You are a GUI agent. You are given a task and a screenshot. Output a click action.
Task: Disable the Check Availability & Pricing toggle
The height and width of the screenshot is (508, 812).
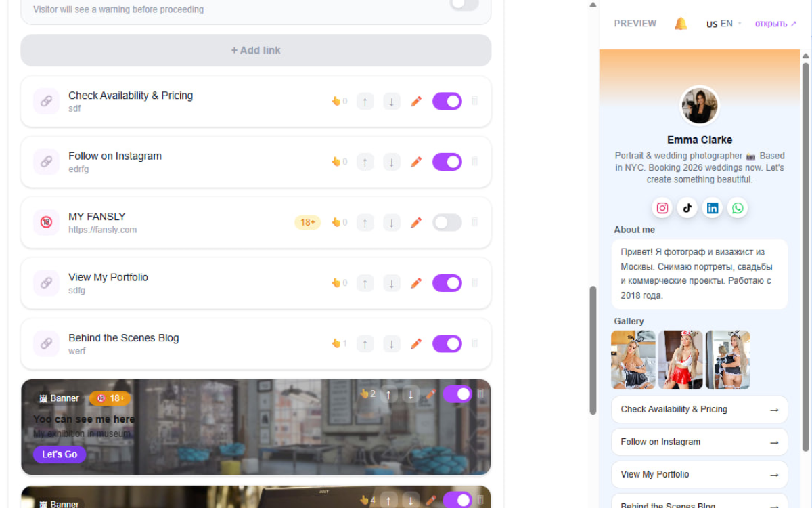coord(447,102)
